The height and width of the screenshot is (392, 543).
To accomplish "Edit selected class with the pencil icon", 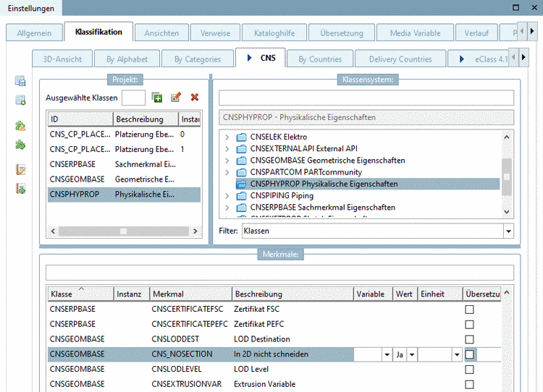I will pos(175,97).
